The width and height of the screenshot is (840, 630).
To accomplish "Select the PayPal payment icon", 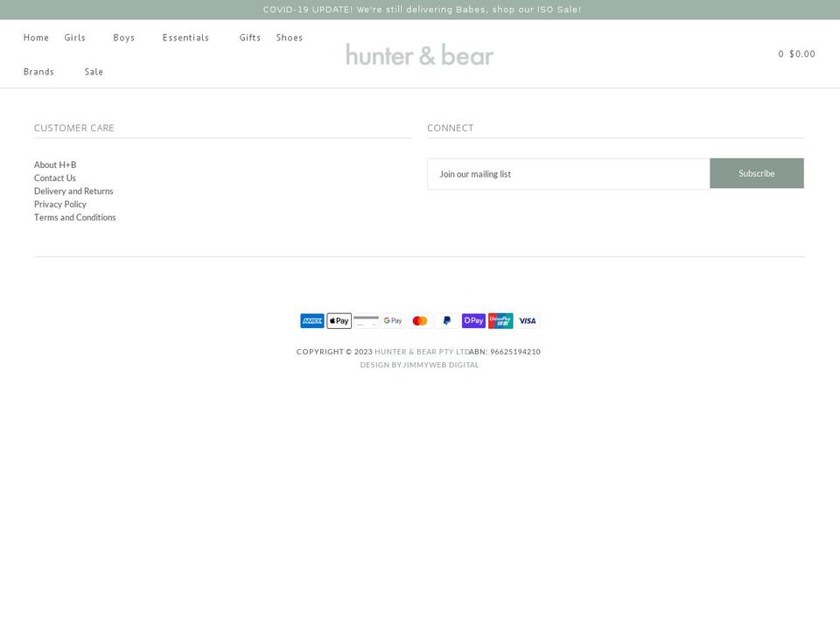I will click(446, 320).
